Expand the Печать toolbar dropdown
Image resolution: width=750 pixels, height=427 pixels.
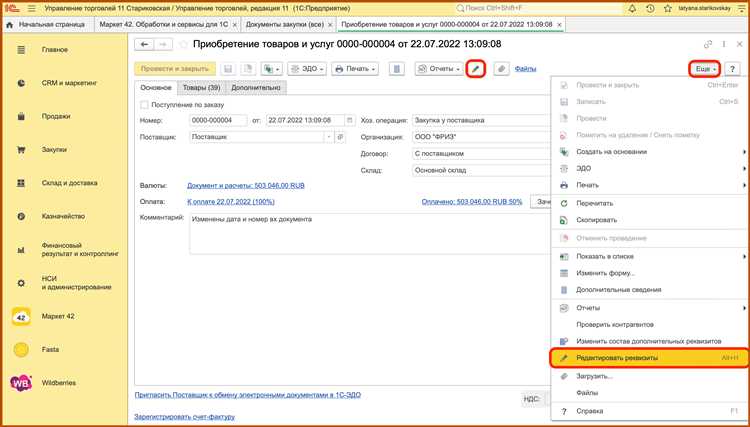coord(356,69)
